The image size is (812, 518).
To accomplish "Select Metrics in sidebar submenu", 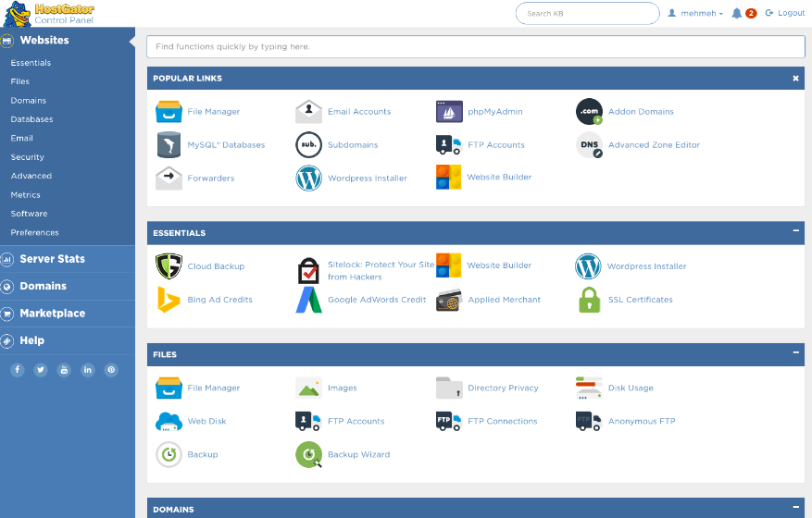I will tap(25, 194).
